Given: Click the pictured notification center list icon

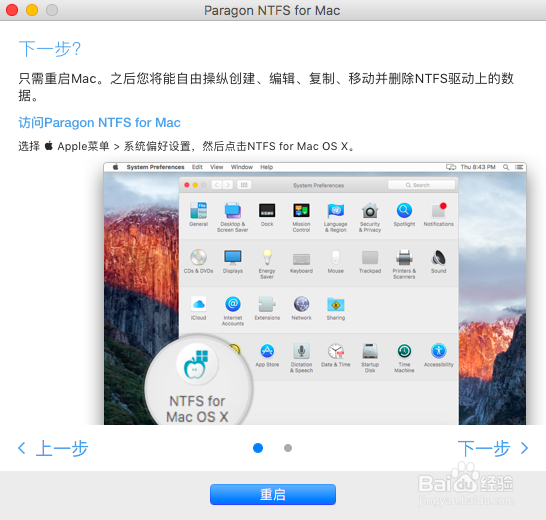Looking at the screenshot, I should point(519,167).
